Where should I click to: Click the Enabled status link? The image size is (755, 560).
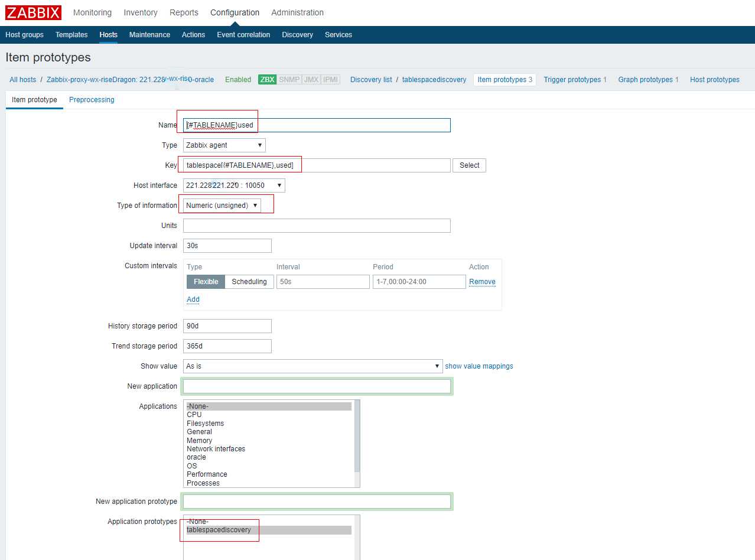coord(238,80)
